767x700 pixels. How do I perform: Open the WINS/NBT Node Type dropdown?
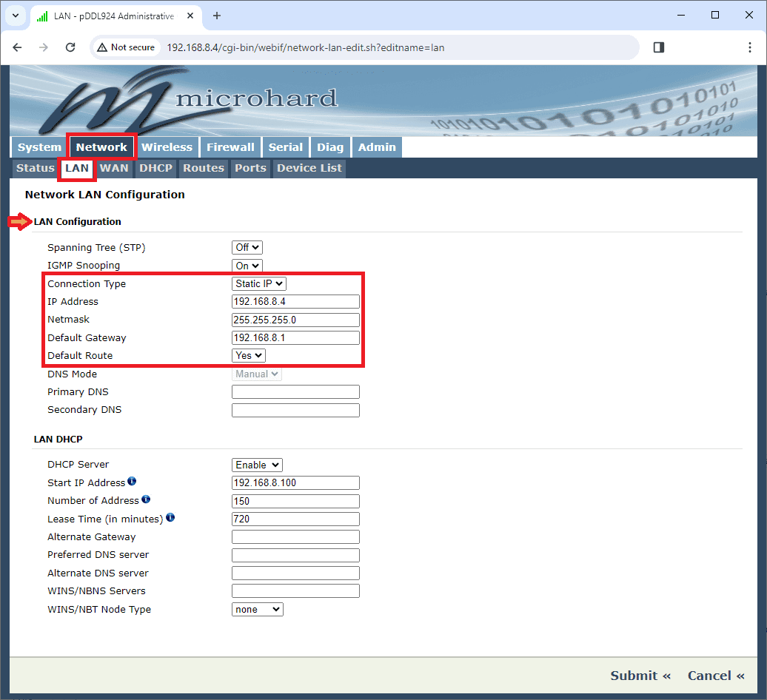[x=257, y=610]
